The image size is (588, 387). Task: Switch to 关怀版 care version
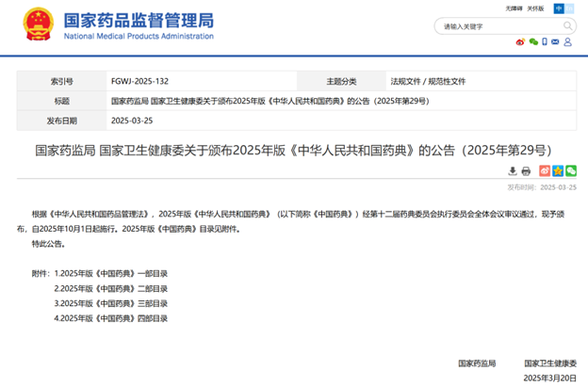[535, 8]
